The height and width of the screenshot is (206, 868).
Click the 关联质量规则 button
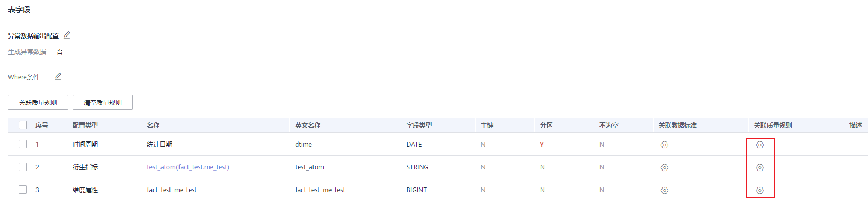point(38,102)
